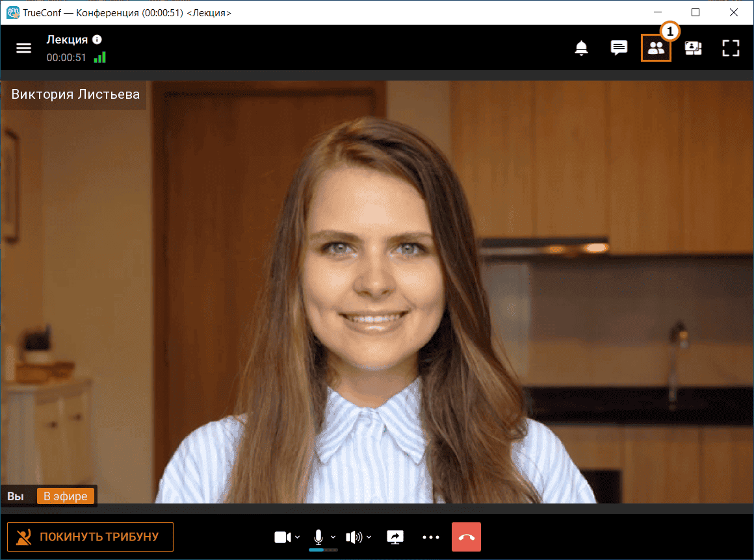
Task: Maximize the TrueConf window
Action: [x=695, y=12]
